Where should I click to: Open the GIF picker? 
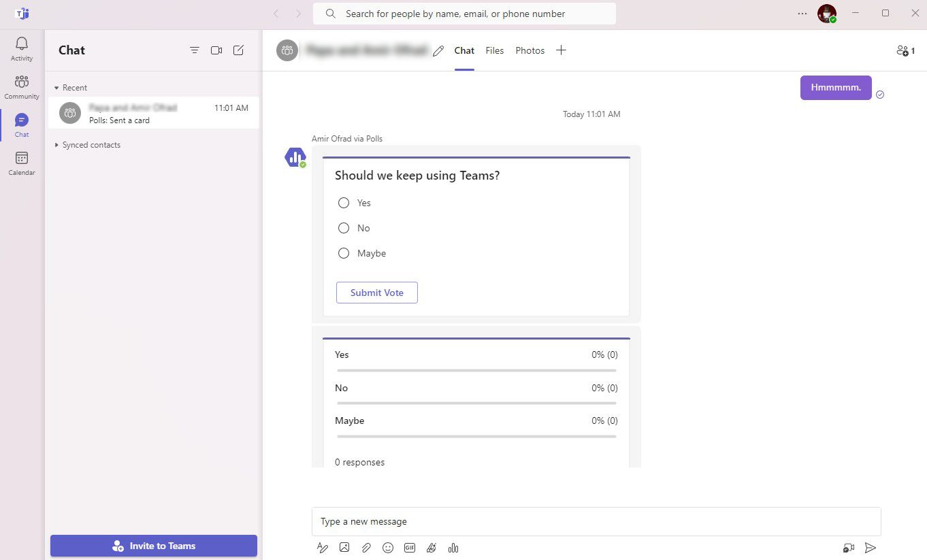(x=410, y=547)
